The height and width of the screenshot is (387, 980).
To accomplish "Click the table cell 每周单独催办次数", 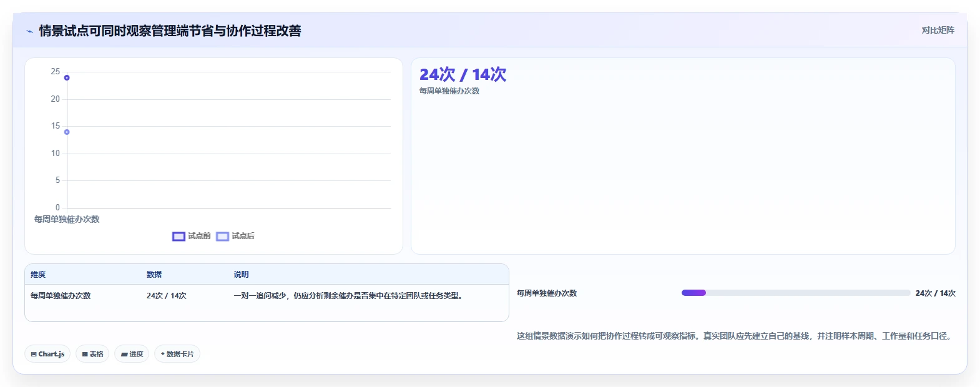I will 61,296.
